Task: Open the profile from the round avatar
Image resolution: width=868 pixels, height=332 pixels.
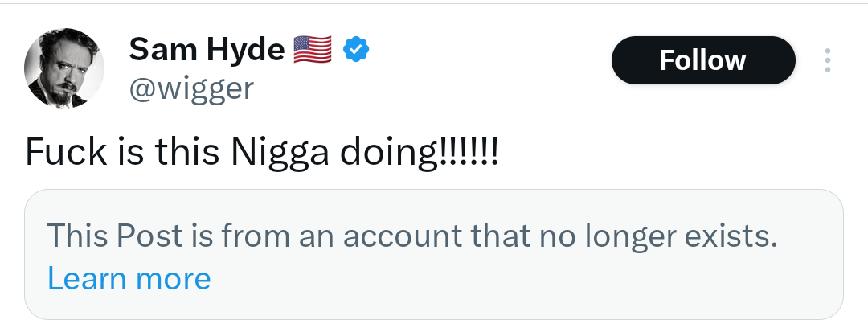Action: click(x=65, y=68)
